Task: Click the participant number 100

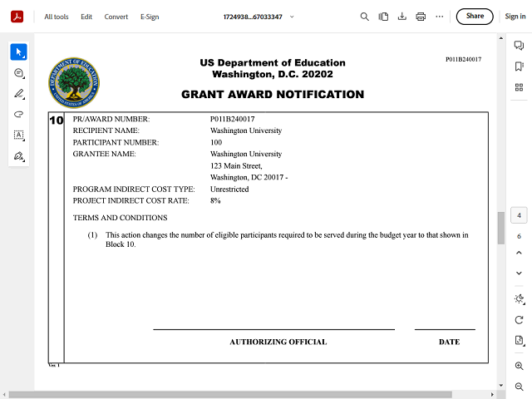Action: click(216, 142)
